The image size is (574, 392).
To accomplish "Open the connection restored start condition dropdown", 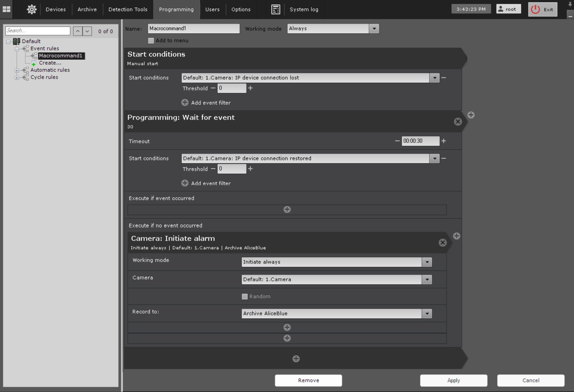I will (434, 158).
